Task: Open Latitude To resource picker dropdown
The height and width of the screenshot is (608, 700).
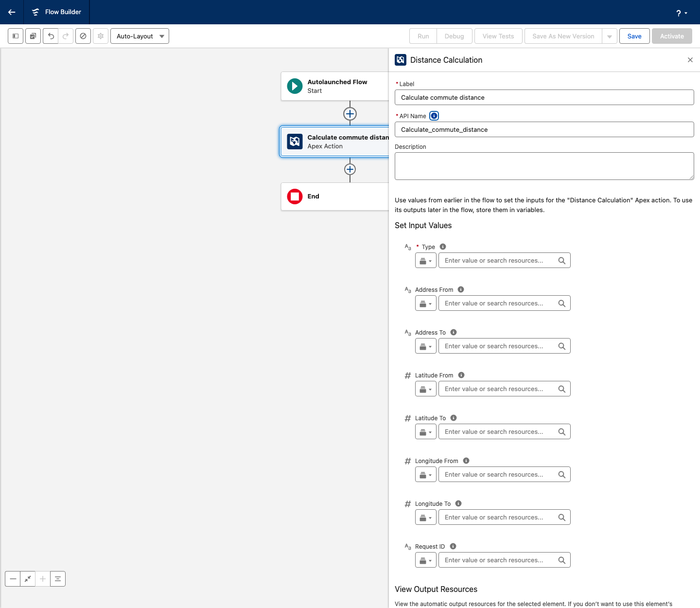Action: (426, 432)
